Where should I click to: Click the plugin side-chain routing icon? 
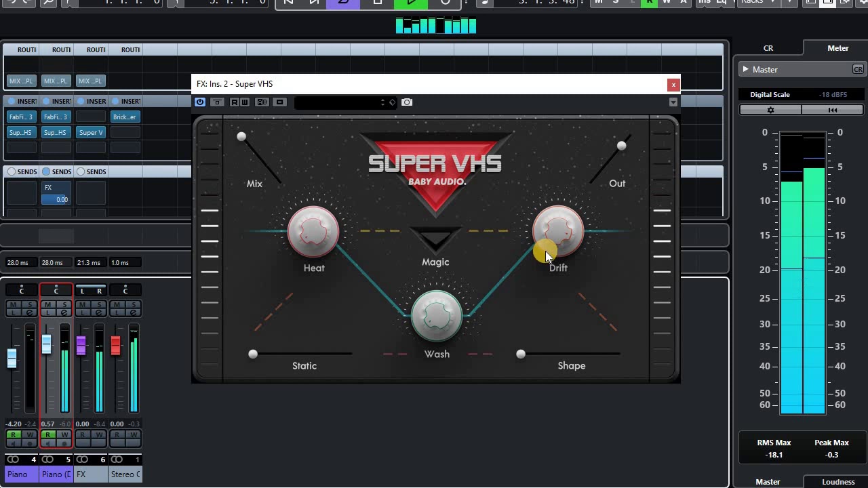(279, 102)
